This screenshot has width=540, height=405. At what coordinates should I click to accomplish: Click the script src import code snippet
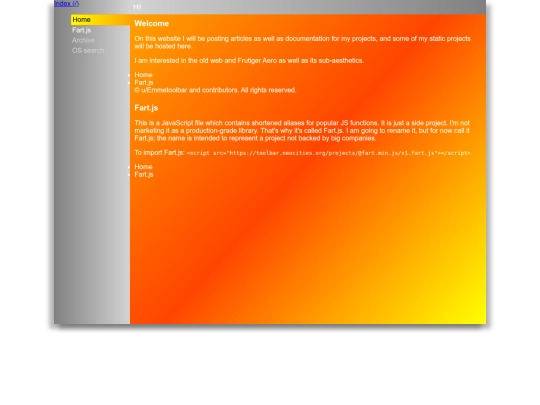[328, 153]
